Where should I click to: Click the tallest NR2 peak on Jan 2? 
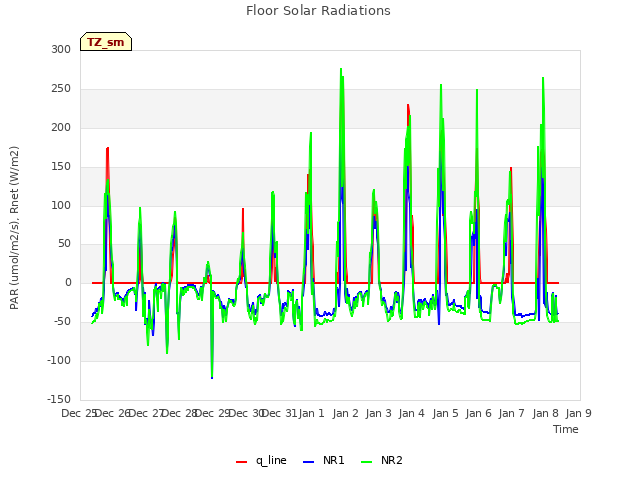pos(341,69)
